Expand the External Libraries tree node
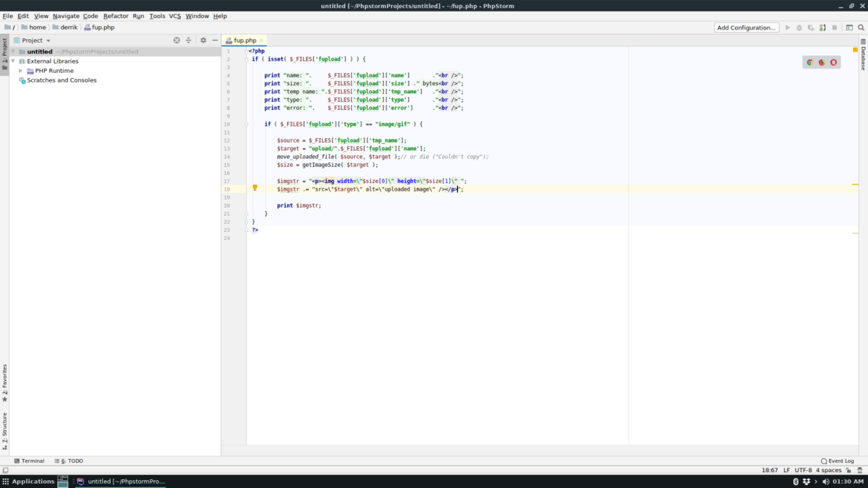This screenshot has width=868, height=488. point(14,61)
